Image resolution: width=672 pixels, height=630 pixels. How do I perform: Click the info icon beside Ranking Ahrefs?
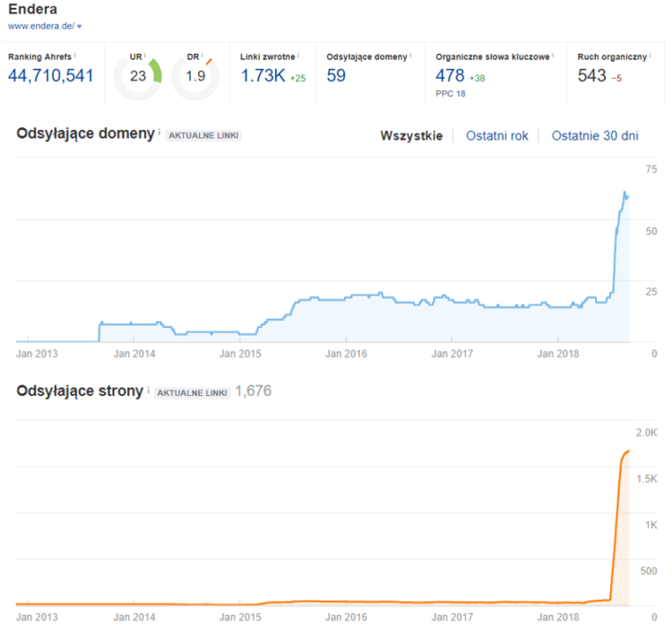74,55
